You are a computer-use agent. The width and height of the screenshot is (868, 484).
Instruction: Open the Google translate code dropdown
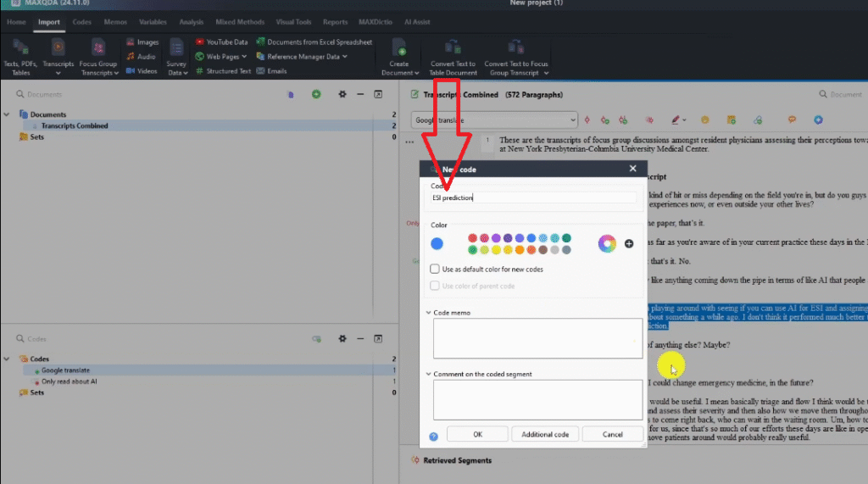[573, 120]
